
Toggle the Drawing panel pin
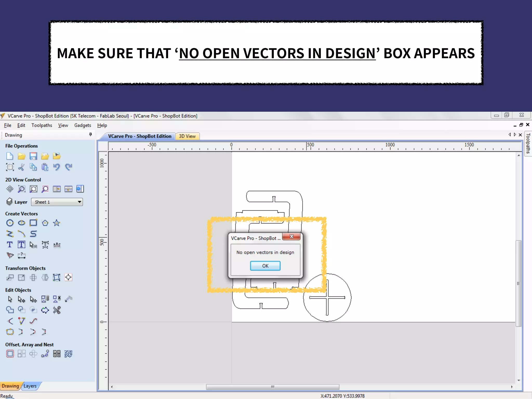[90, 135]
